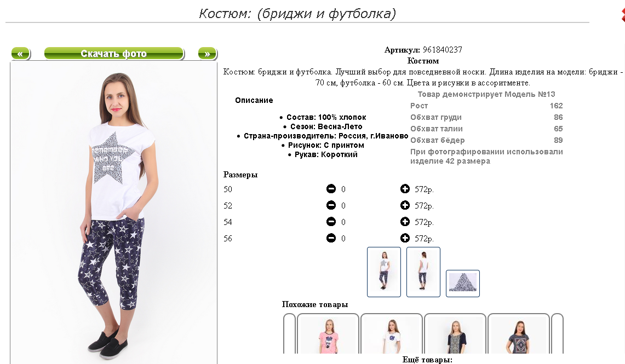Open similar item with dark patterned tunic
The width and height of the screenshot is (625, 364).
coord(455,334)
